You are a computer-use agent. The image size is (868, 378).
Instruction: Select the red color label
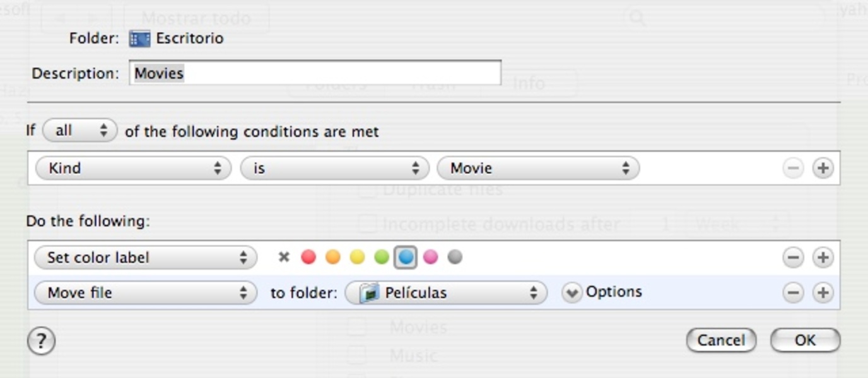308,257
